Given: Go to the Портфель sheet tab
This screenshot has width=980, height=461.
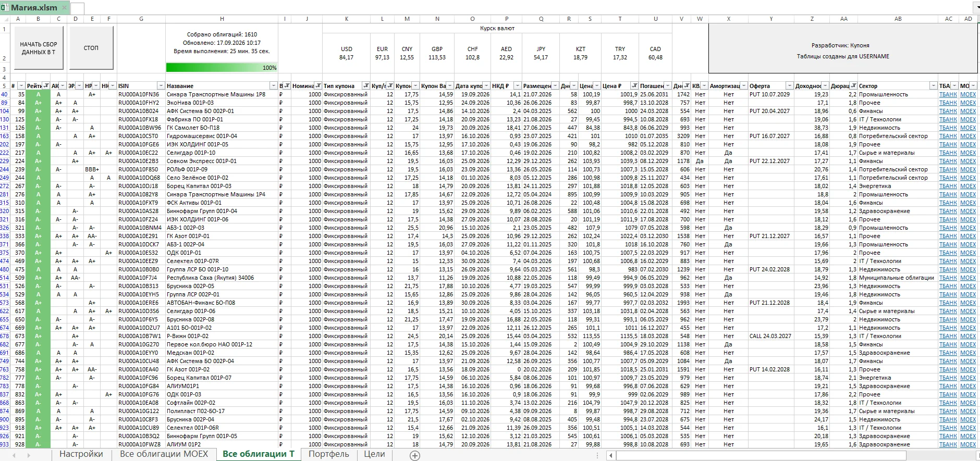Looking at the screenshot, I should click(328, 454).
